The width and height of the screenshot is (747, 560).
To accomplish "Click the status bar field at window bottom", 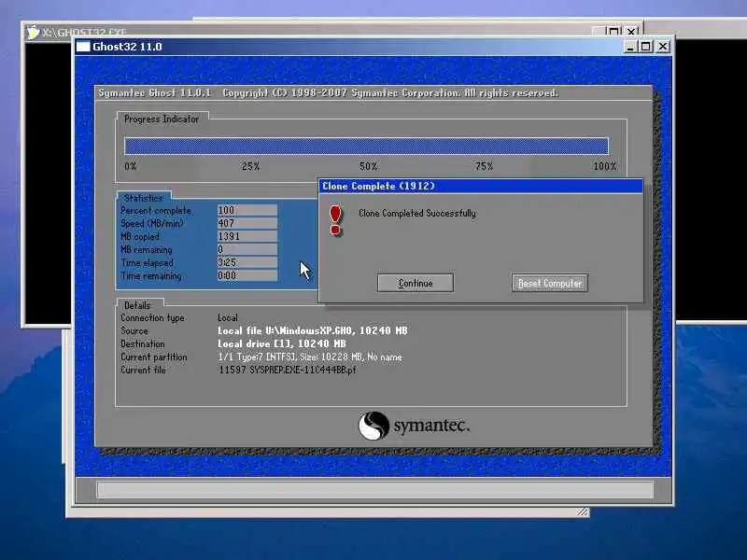I will [x=374, y=489].
